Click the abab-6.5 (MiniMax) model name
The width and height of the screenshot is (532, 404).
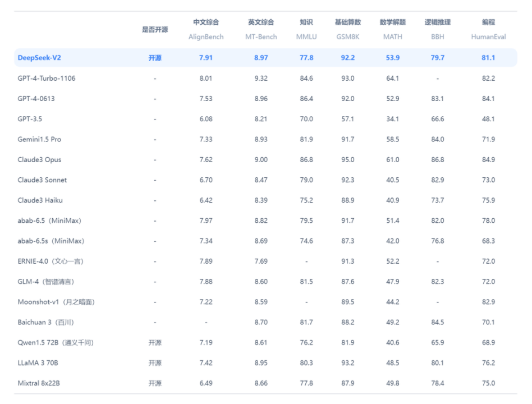point(49,221)
